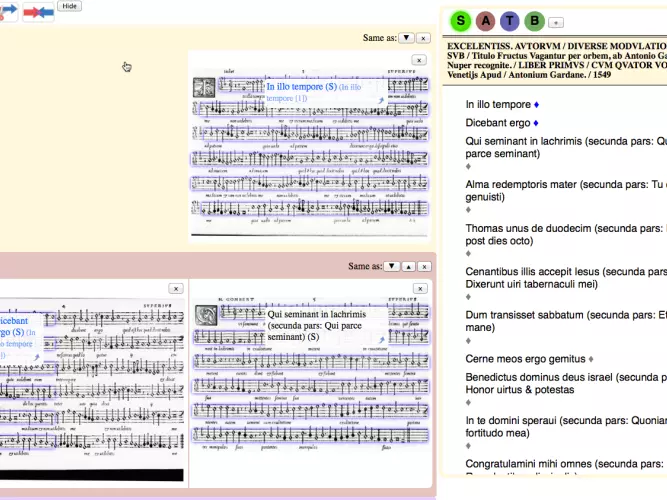Screen dimensions: 667x500
Task: Click Qui seminant in lachrimis (S) label
Action: pyautogui.click(x=317, y=326)
